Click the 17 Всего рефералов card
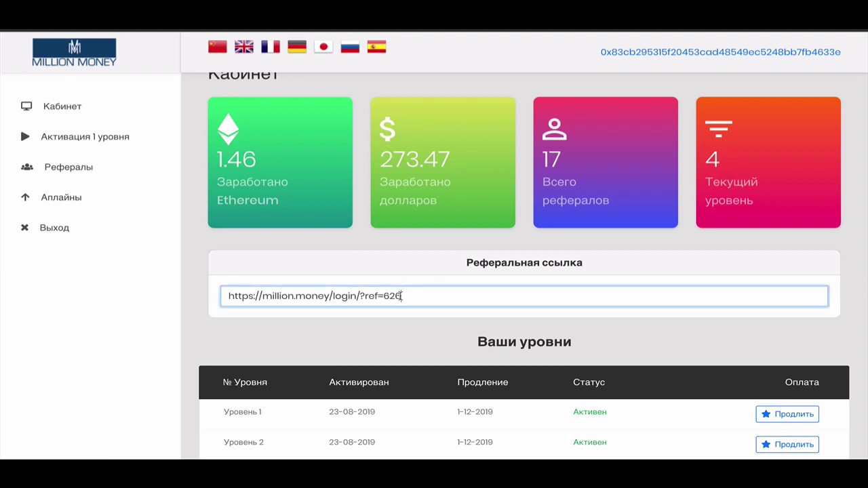 [x=606, y=163]
